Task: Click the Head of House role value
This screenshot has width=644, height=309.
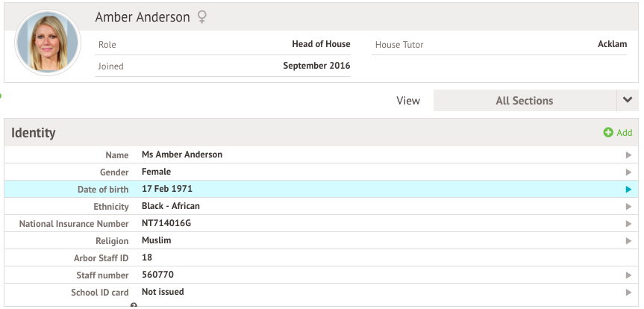Action: [321, 45]
